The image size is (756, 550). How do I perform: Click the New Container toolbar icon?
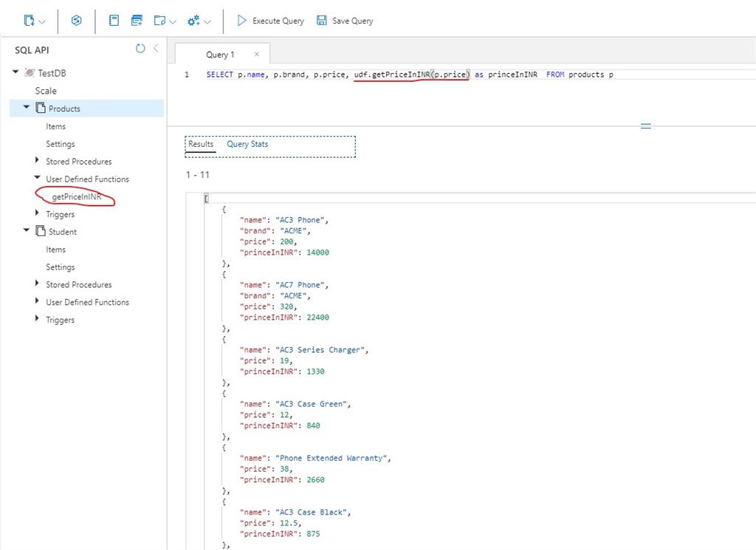[x=30, y=21]
